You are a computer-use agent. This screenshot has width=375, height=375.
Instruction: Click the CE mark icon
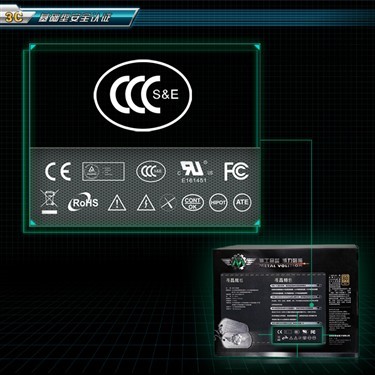click(x=58, y=172)
